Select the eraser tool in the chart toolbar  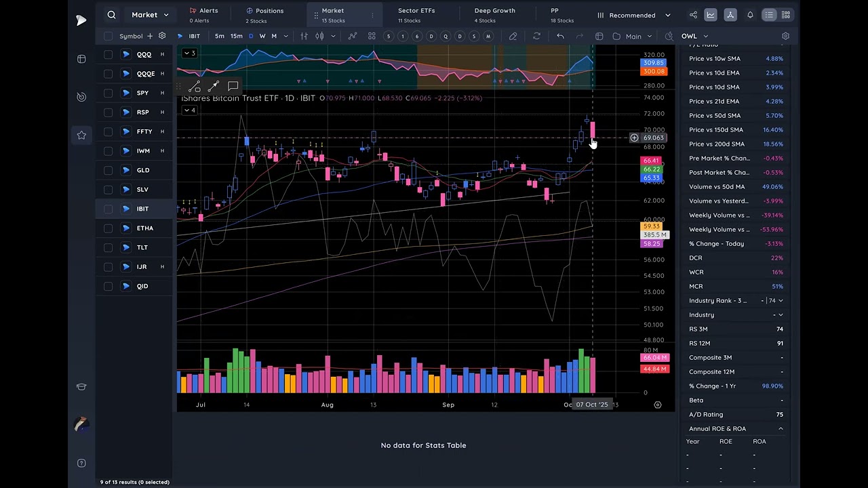tap(513, 36)
